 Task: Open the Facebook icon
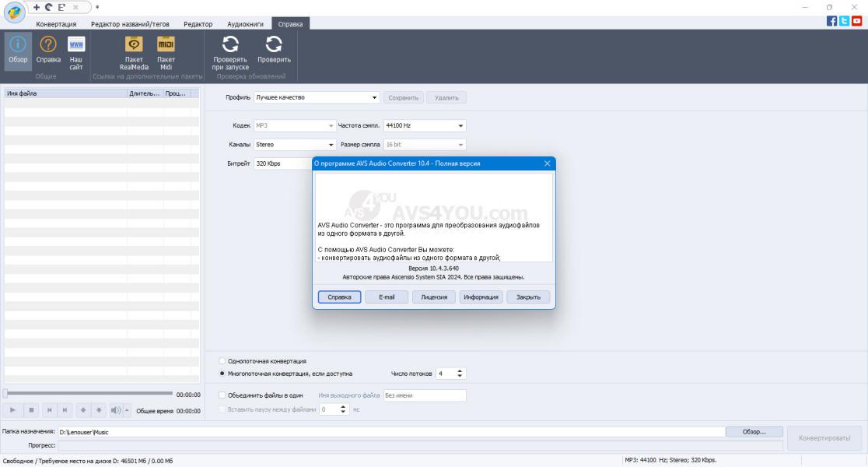831,21
